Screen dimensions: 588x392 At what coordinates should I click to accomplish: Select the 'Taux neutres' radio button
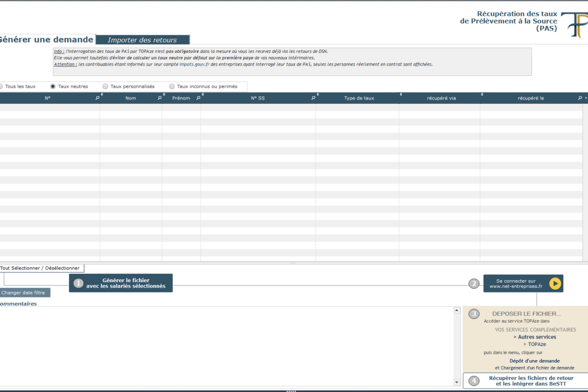pyautogui.click(x=53, y=86)
